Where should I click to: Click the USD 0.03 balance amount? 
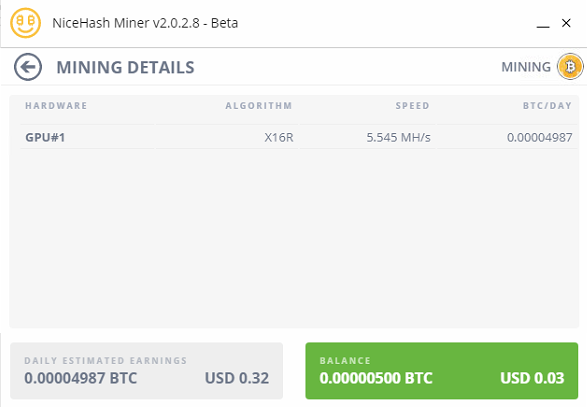tap(532, 378)
